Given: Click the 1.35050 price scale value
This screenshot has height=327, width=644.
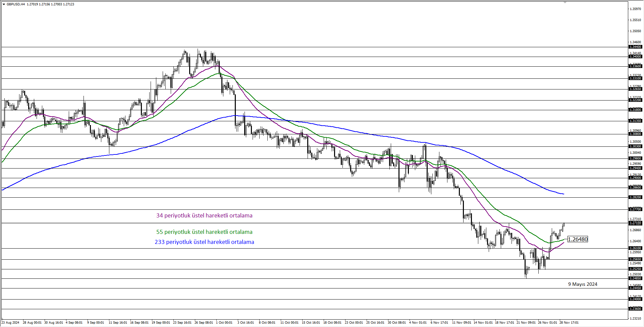Looking at the screenshot, I should [x=636, y=31].
